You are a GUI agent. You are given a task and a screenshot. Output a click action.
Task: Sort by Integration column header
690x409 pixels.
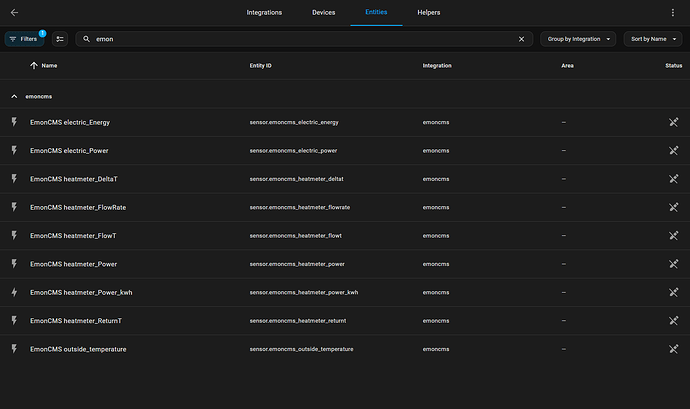click(437, 66)
